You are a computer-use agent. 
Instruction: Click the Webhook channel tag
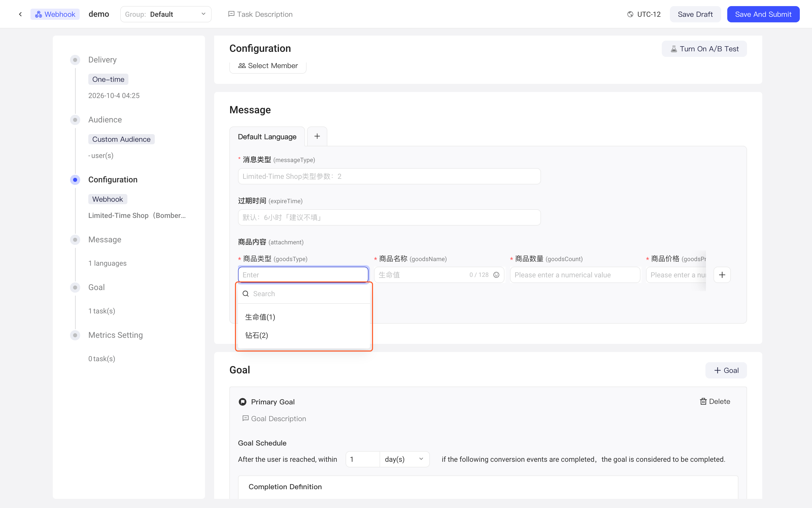point(55,14)
